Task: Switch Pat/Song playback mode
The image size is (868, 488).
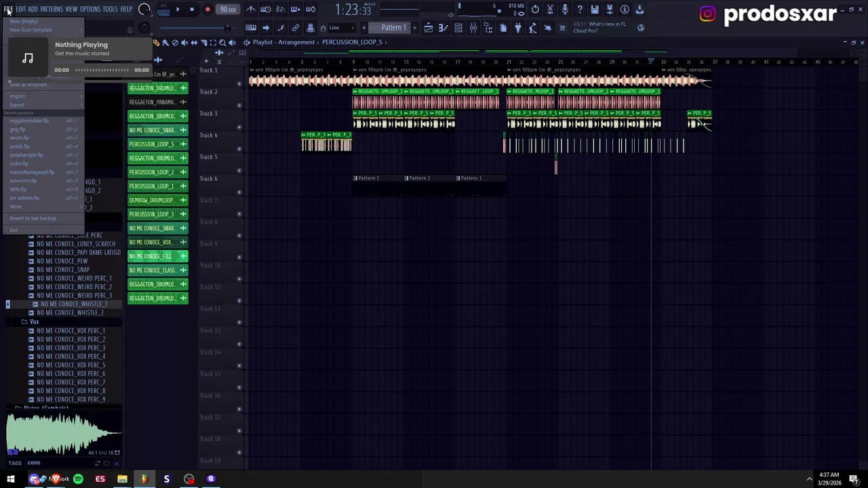Action: pyautogui.click(x=163, y=9)
